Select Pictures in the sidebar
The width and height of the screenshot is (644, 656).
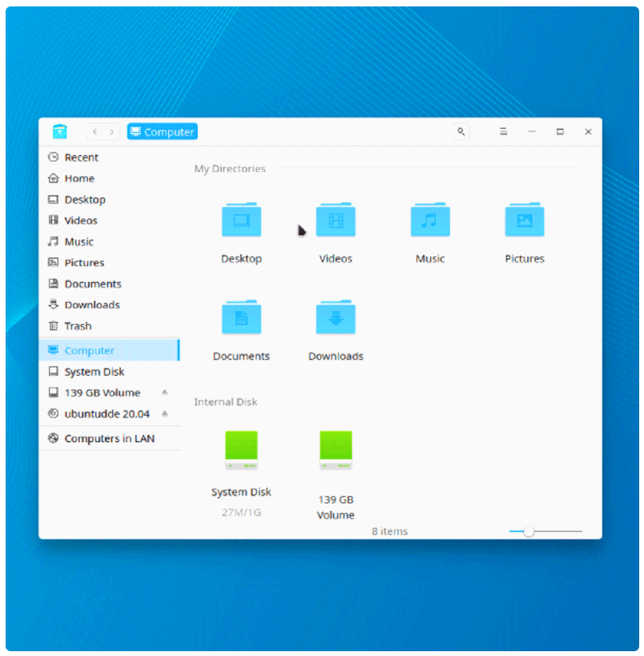pyautogui.click(x=109, y=262)
